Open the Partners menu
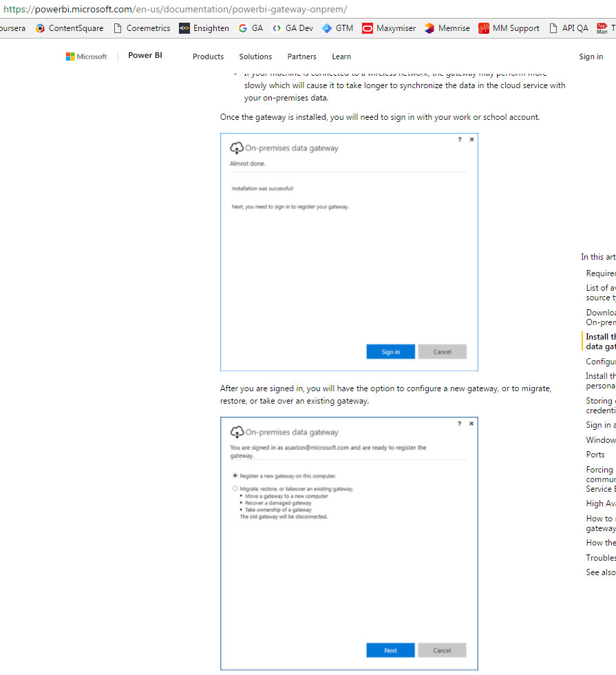616x675 pixels. pos(302,56)
